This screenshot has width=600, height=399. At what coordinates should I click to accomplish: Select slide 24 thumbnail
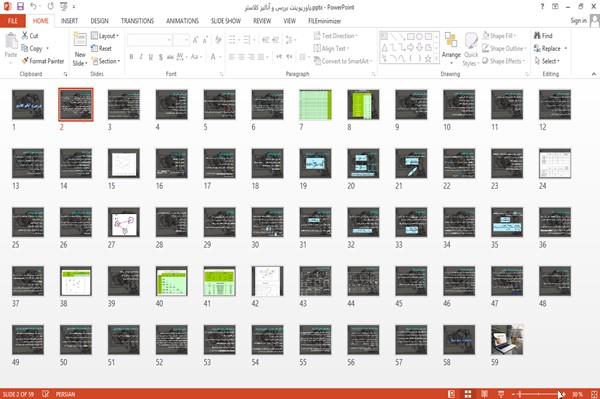555,163
